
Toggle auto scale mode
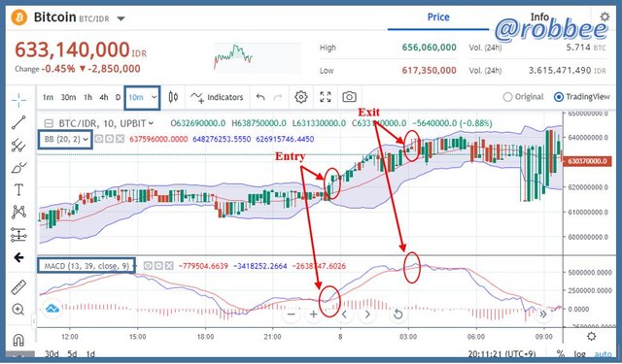603,353
